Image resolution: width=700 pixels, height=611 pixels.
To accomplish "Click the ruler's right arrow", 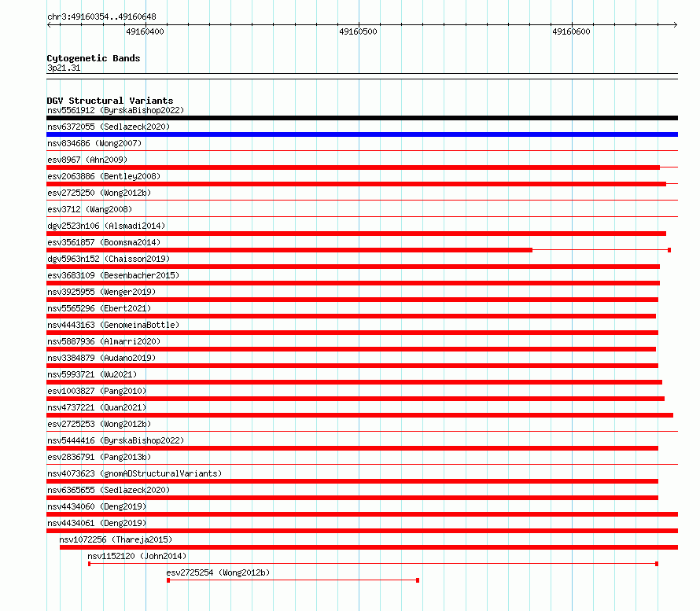I will [x=676, y=25].
